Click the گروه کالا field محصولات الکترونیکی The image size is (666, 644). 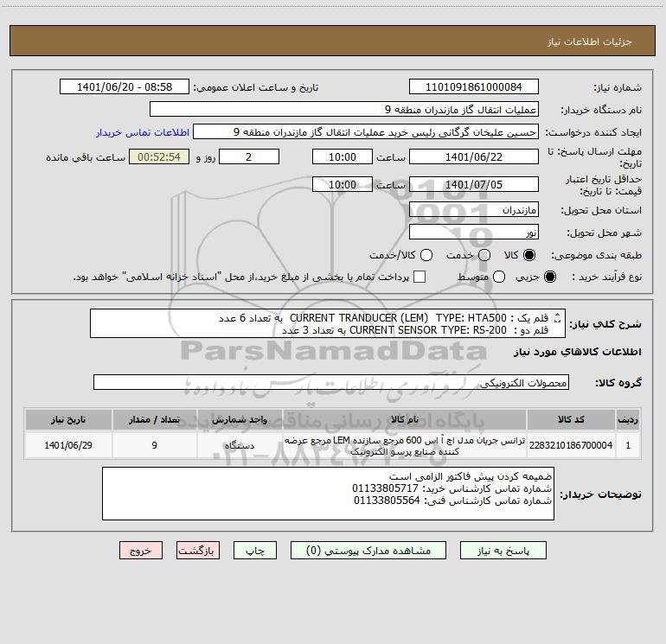331,382
